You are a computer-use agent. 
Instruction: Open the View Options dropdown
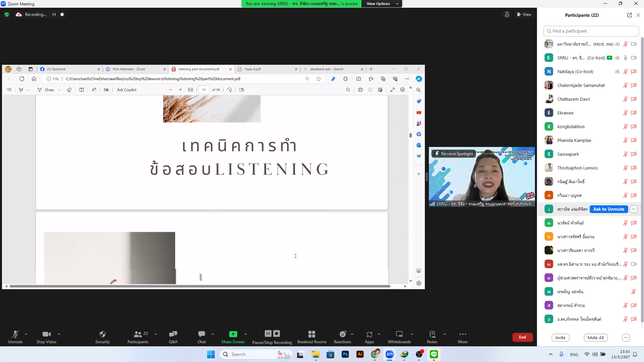pyautogui.click(x=382, y=4)
